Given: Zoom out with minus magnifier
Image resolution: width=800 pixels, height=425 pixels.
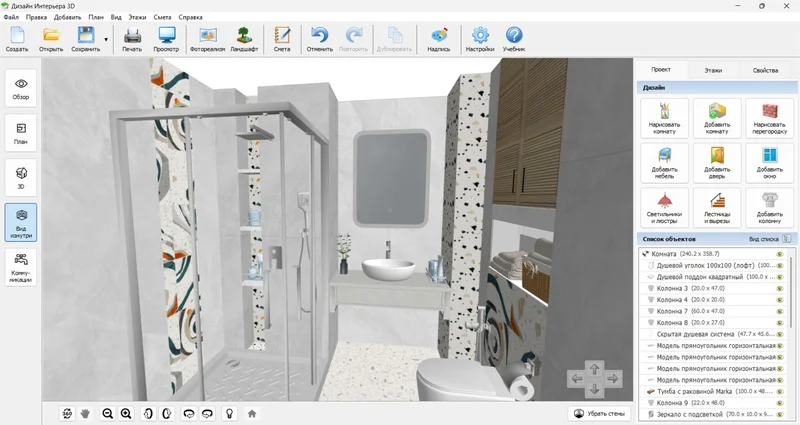Looking at the screenshot, I should [x=108, y=413].
